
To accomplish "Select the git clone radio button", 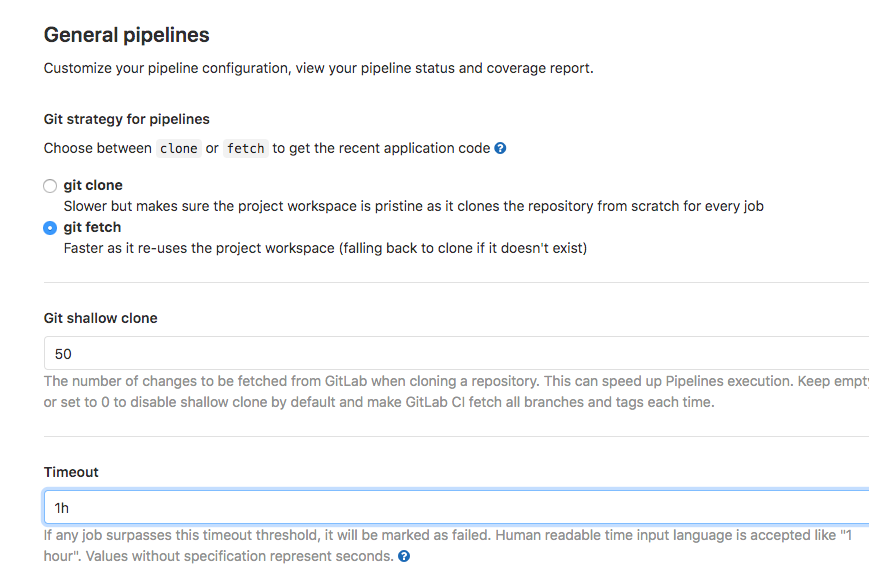I will coord(50,186).
